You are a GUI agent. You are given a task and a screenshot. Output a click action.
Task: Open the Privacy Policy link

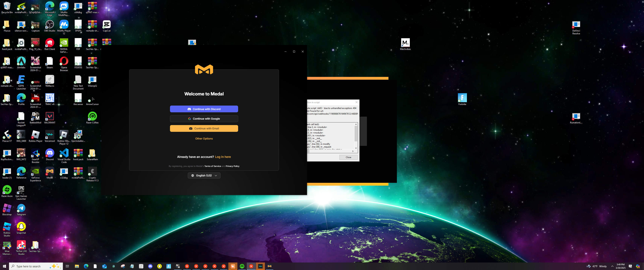[232, 166]
